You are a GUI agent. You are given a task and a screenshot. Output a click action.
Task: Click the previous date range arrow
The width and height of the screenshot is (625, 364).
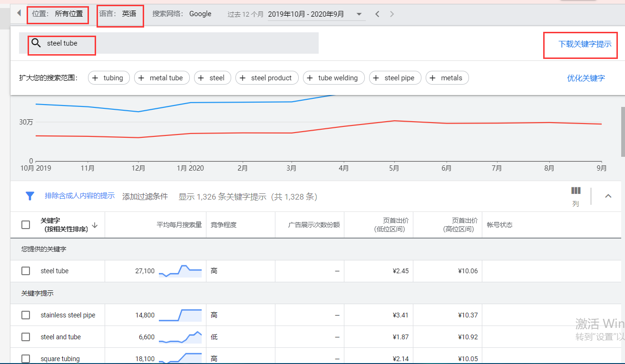coord(377,14)
